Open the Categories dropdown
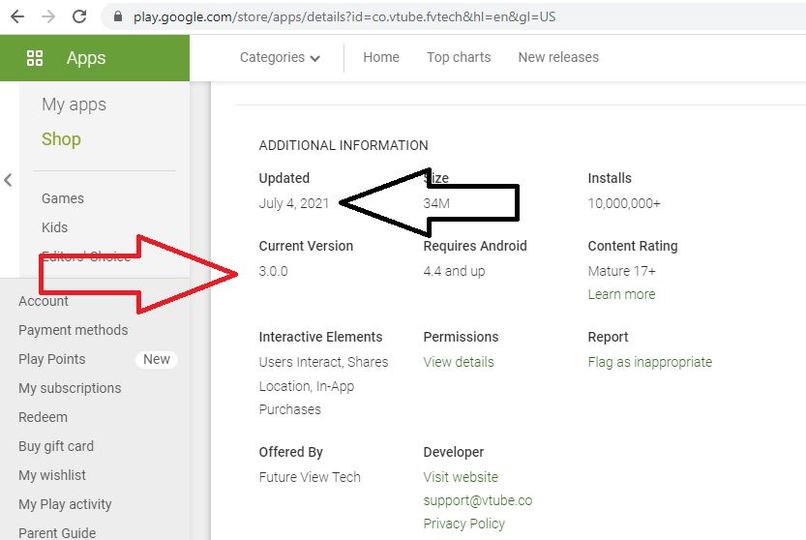 pos(280,58)
